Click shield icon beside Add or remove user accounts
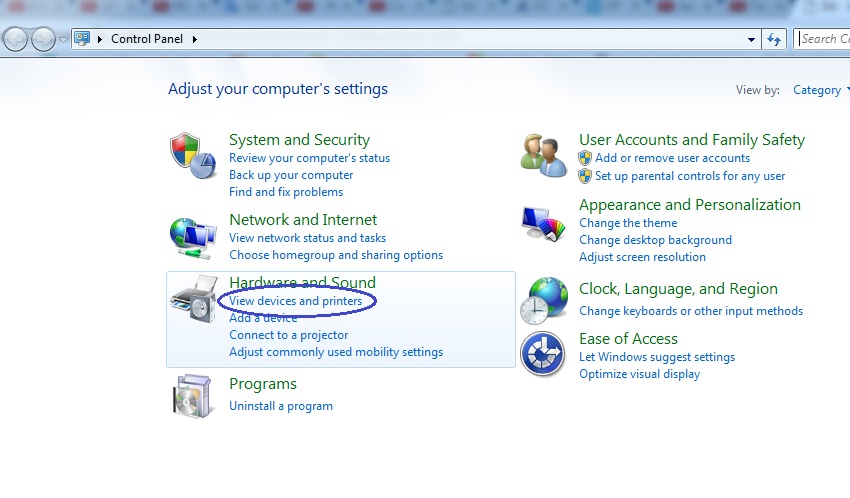 (585, 158)
